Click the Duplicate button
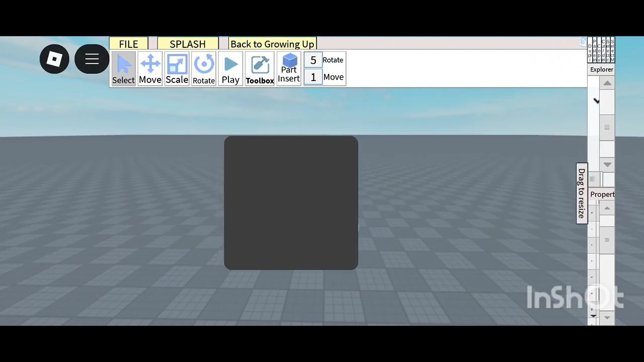 tap(591, 50)
